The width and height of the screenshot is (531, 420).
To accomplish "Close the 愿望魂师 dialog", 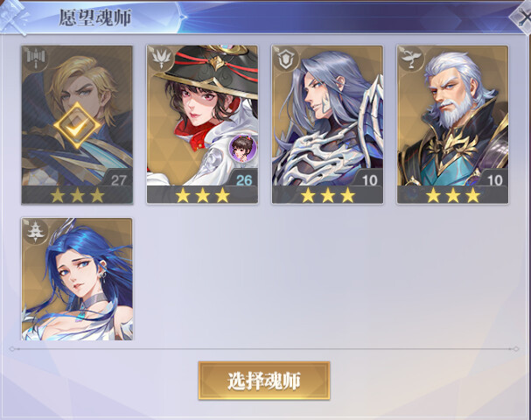I will pos(522,18).
